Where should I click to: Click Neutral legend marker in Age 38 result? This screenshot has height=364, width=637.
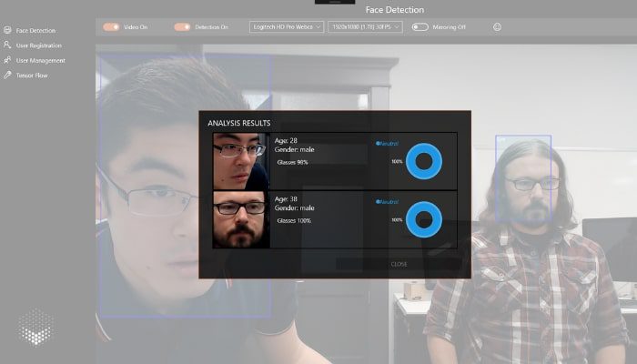coord(378,201)
